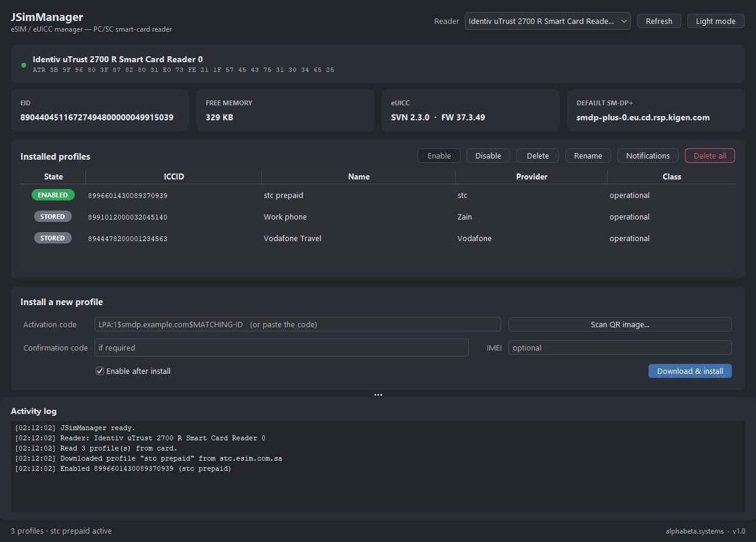Focus the IMEI input field
Viewport: 756px width, 542px height.
(x=620, y=348)
